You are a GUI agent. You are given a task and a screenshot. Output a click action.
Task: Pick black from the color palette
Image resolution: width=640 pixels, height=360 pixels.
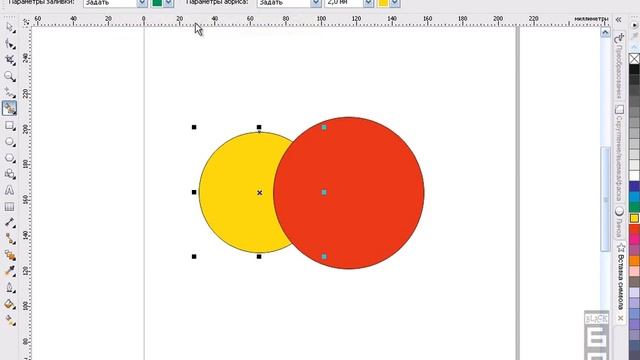point(634,69)
